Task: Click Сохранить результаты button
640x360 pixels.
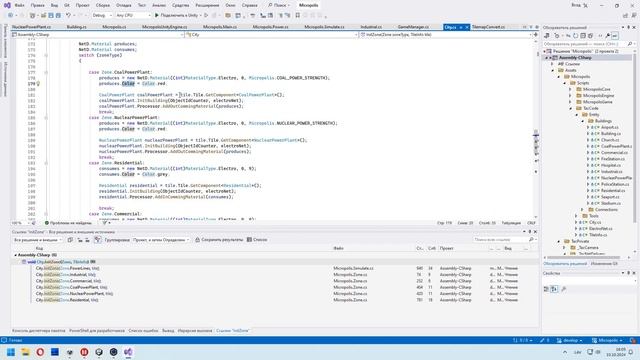Action: 219,240
